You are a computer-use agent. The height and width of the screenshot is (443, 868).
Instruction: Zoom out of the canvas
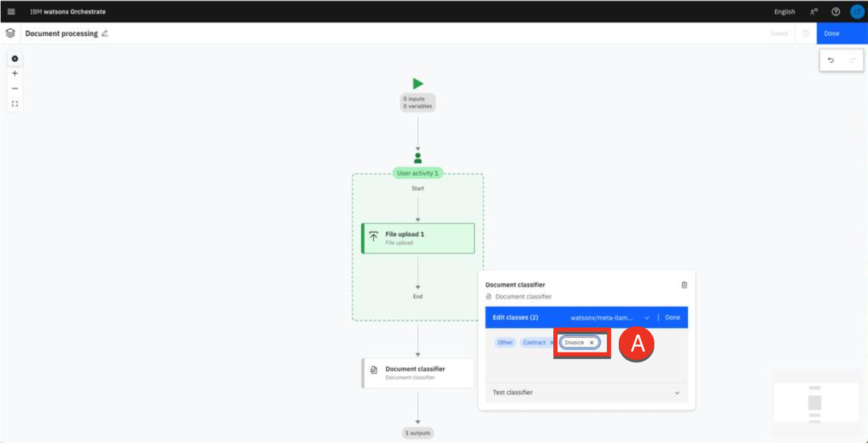click(x=15, y=88)
